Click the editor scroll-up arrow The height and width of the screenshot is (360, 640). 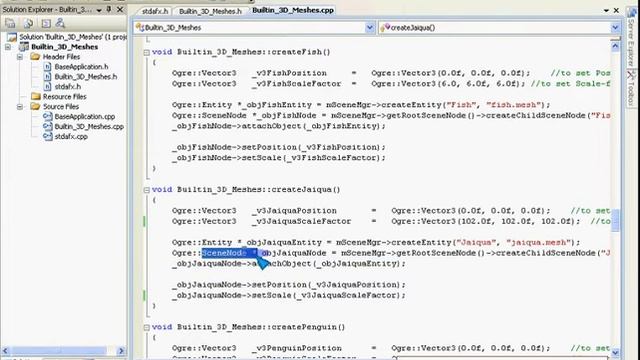(x=615, y=47)
